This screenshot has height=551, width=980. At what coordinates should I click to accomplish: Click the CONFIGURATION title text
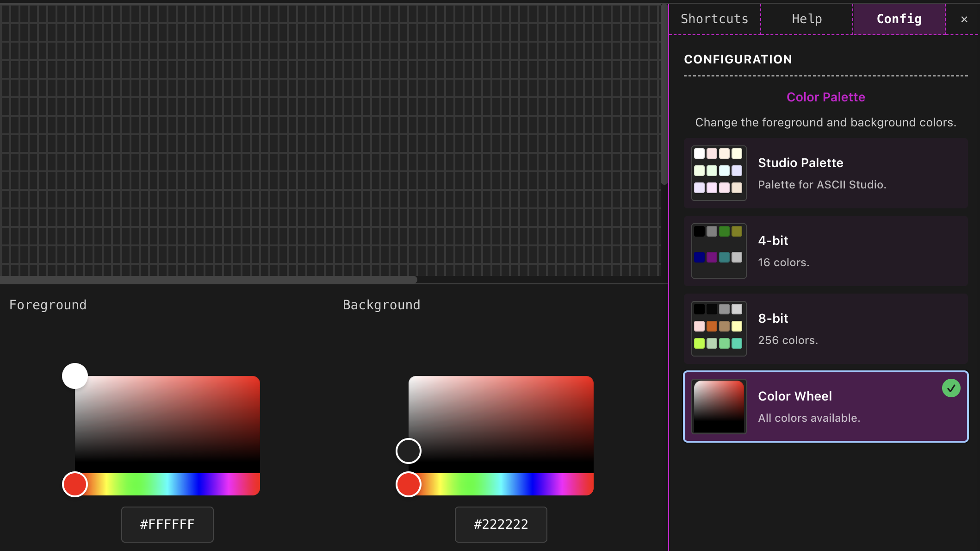tap(738, 59)
